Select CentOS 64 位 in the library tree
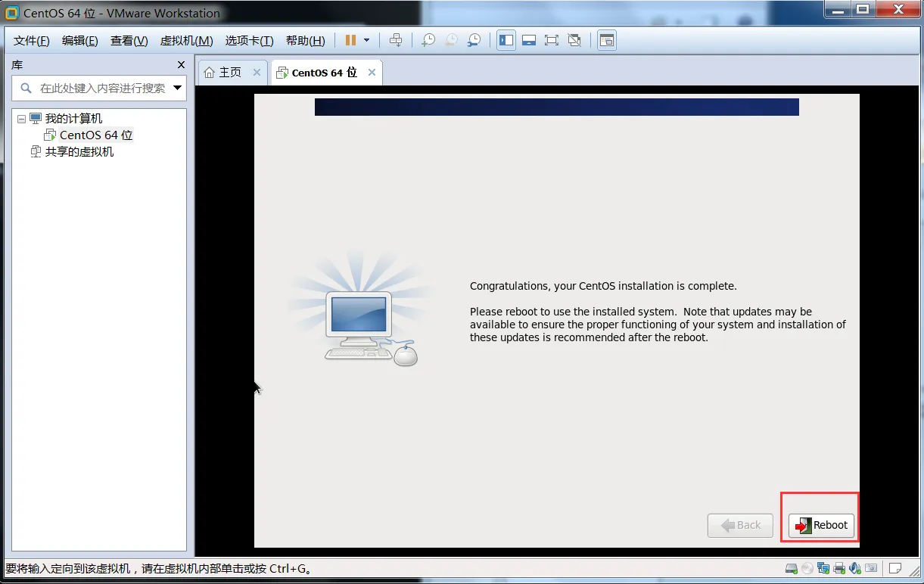Image resolution: width=924 pixels, height=584 pixels. [96, 135]
